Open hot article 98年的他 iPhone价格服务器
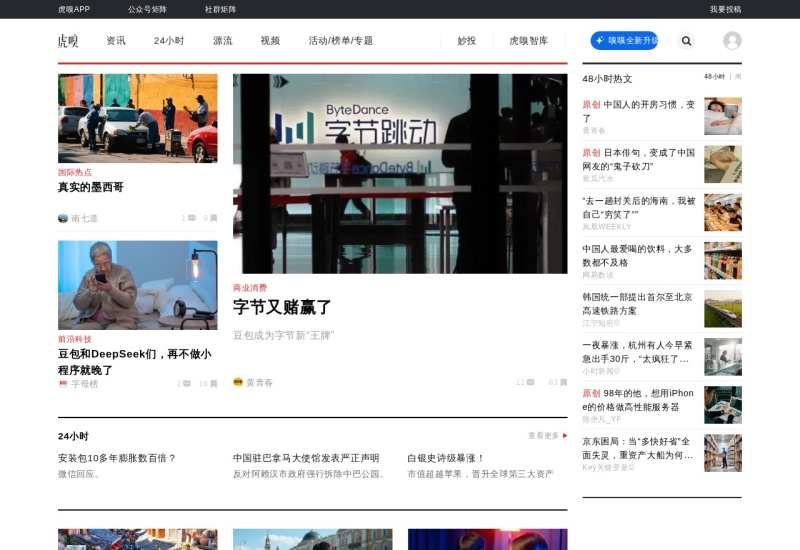Viewport: 800px width, 550px height. coord(638,400)
